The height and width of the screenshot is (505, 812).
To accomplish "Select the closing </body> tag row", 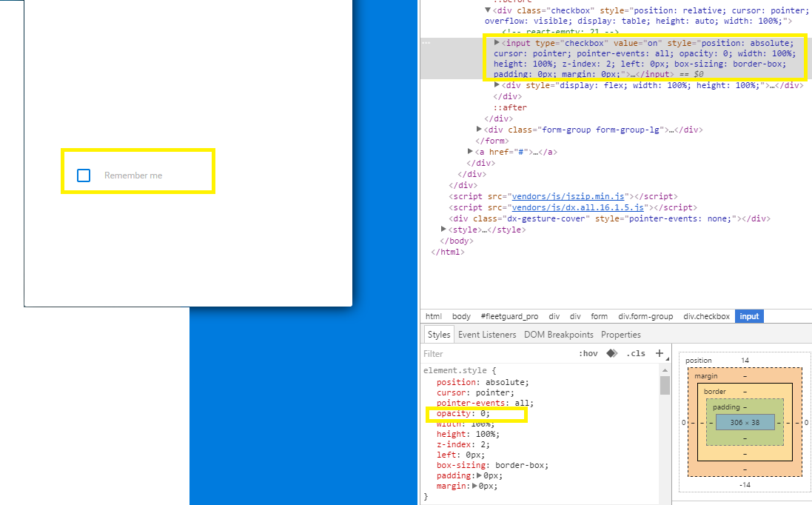I will [457, 241].
